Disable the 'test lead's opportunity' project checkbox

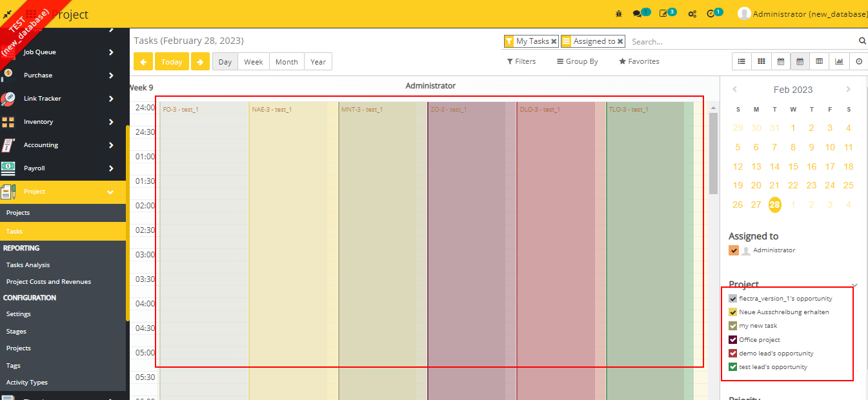(733, 366)
